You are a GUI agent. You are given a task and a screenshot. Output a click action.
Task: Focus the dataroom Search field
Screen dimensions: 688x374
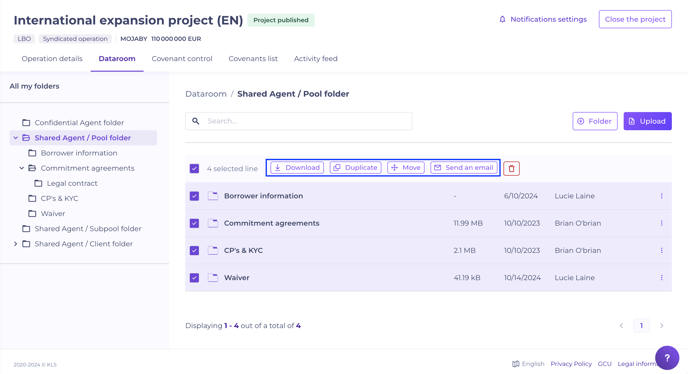298,121
